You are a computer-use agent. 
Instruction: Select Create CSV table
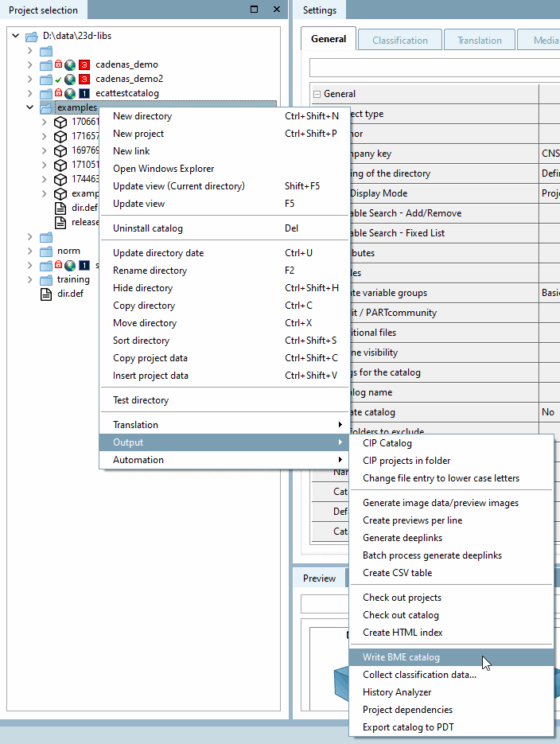click(451, 573)
